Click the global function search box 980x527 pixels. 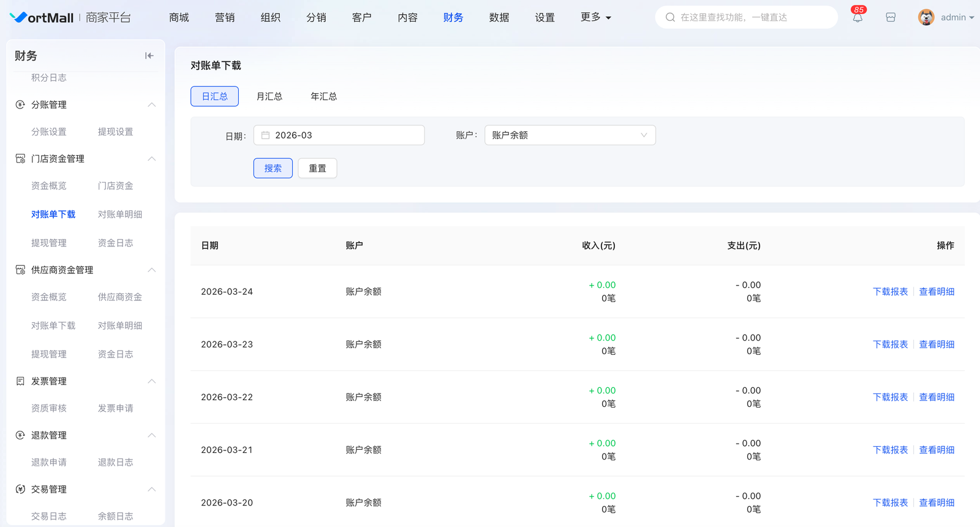[746, 17]
